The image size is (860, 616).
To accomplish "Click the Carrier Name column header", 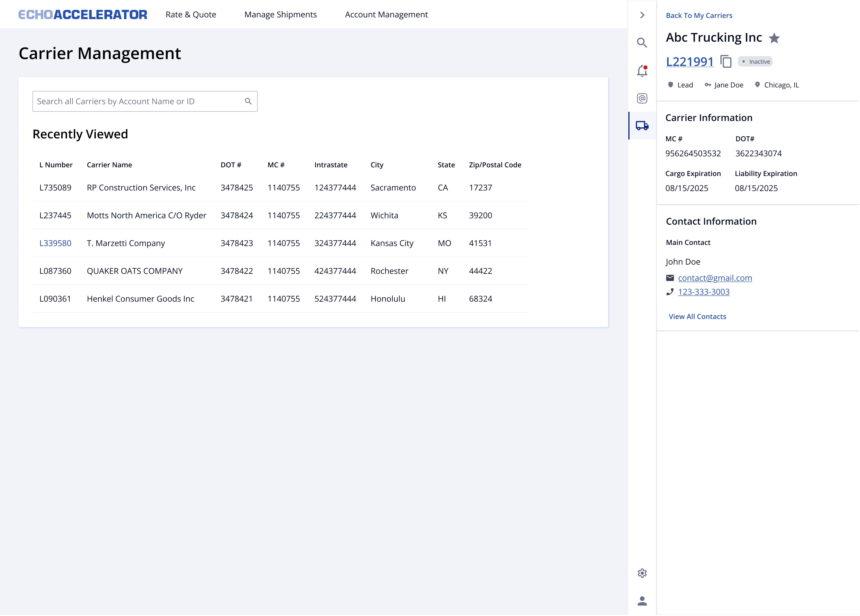I will pos(109,165).
